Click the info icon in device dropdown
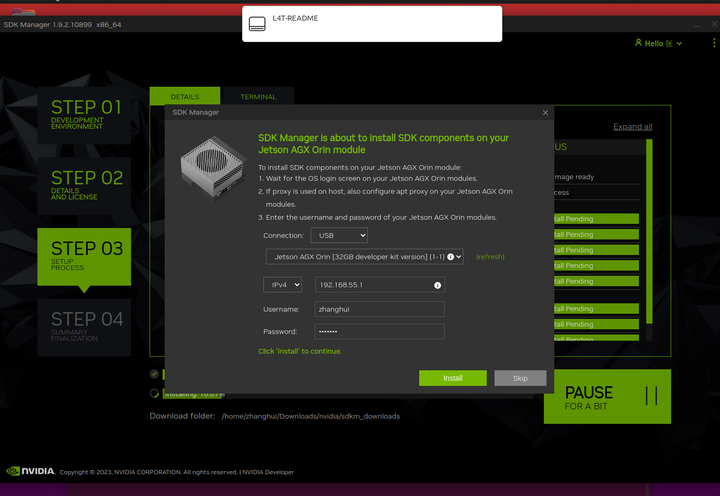720x496 pixels. (x=450, y=257)
